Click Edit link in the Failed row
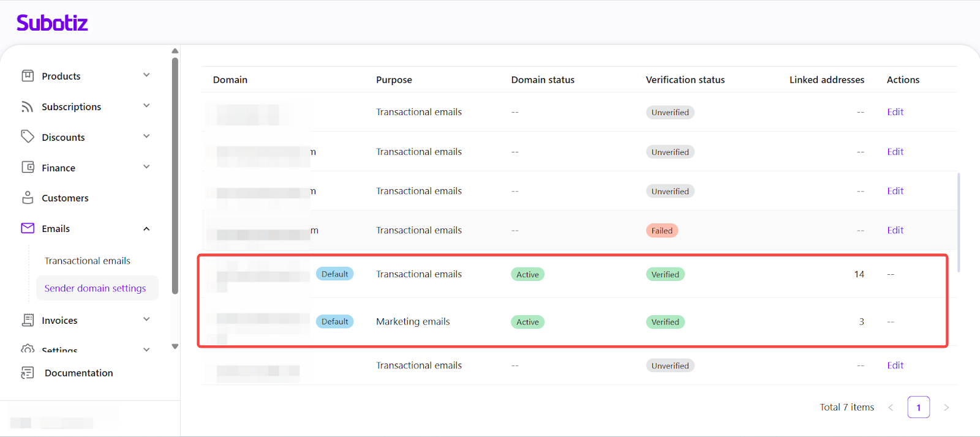 895,230
